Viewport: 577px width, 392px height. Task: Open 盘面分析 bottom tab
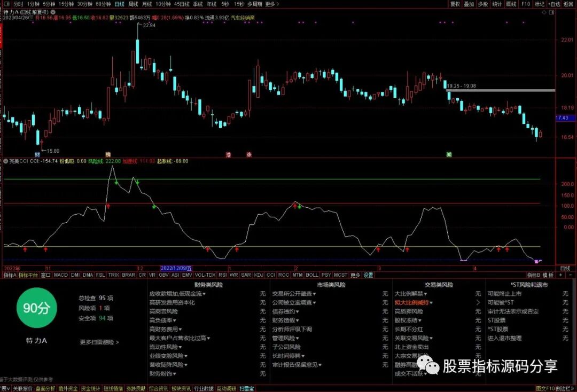pyautogui.click(x=45, y=388)
